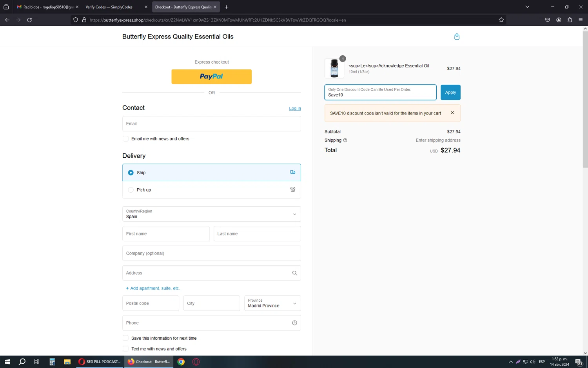Open File Explorer from taskbar
This screenshot has width=588, height=368.
67,362
